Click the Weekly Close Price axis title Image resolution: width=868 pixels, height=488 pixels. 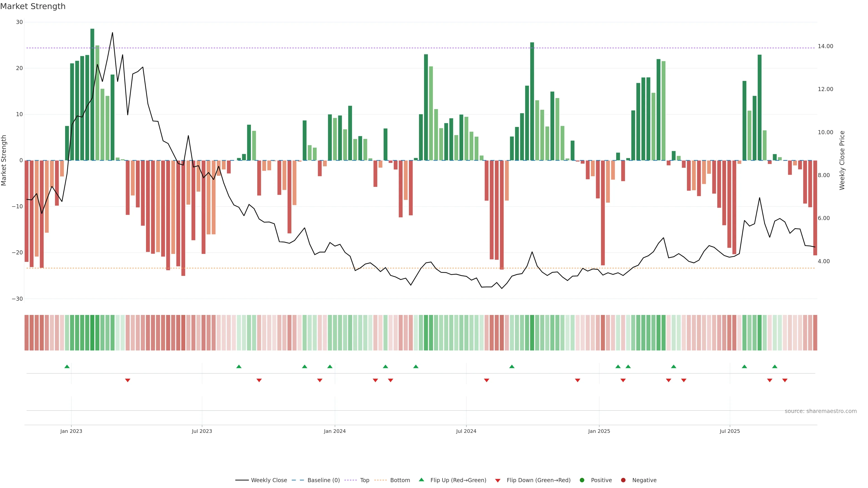[x=842, y=160]
